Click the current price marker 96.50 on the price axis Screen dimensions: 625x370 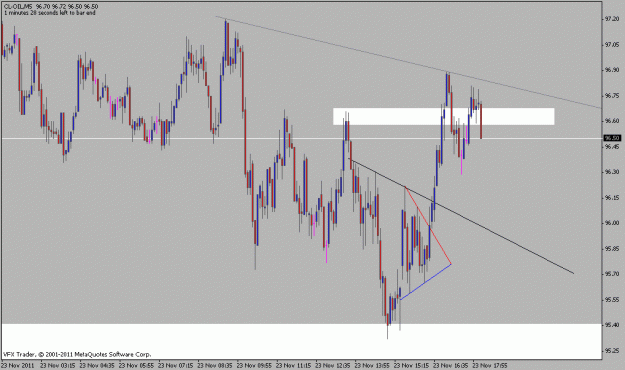click(612, 138)
